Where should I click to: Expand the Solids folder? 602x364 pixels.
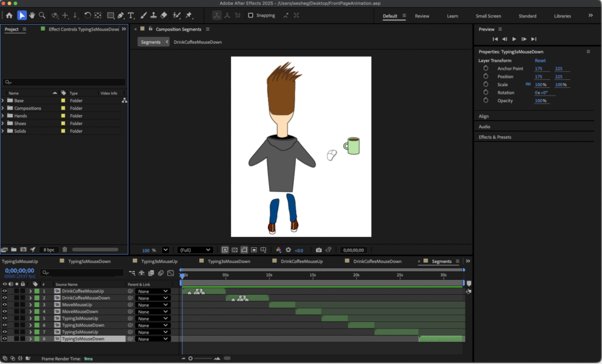point(2,131)
